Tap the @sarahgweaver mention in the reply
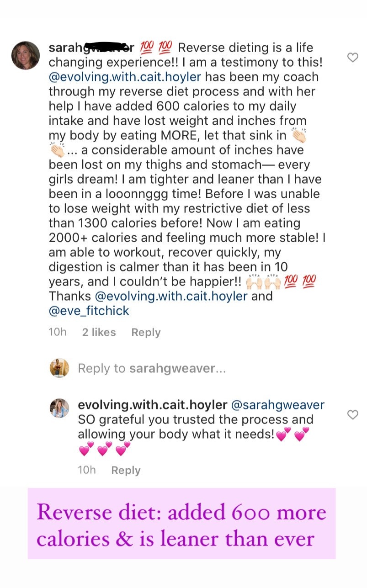This screenshot has width=367, height=588. (278, 405)
